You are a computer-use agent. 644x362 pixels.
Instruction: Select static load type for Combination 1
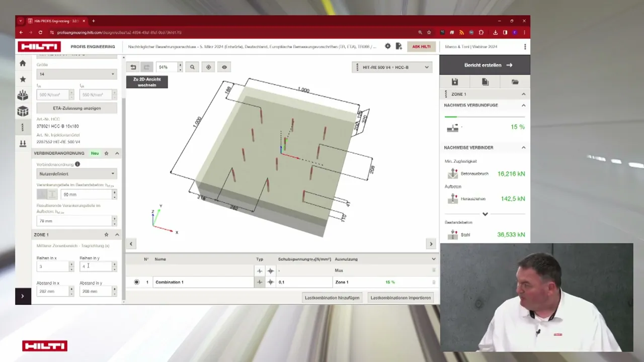click(x=260, y=282)
